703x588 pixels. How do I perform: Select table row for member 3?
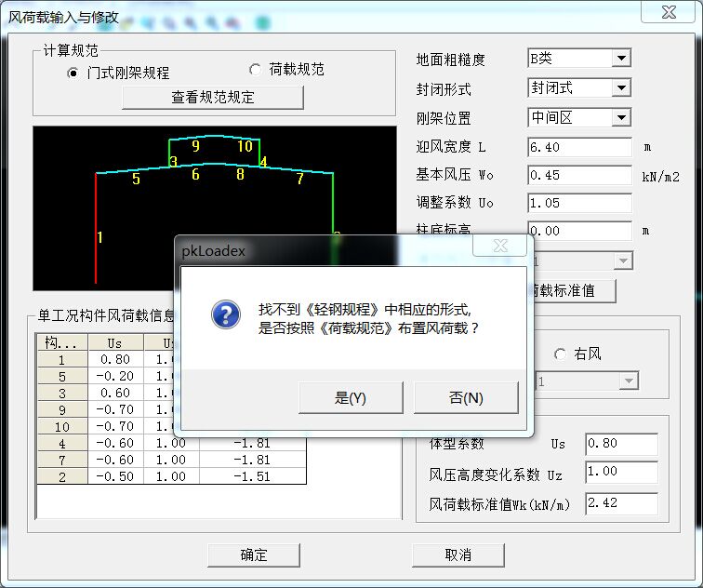(x=62, y=393)
